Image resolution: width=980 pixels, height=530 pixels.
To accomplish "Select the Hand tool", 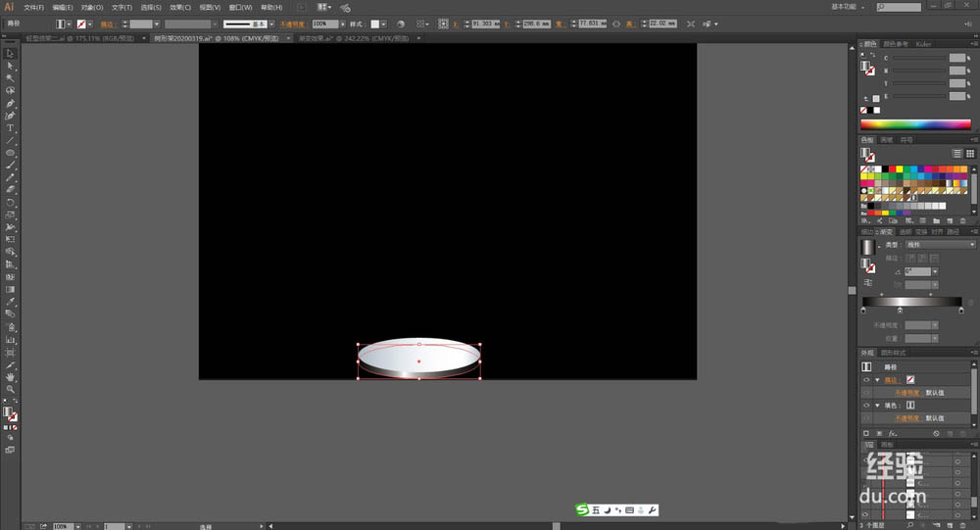I will 10,377.
